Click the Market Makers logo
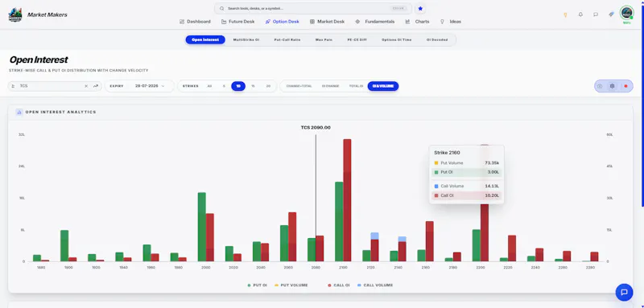 tap(15, 14)
